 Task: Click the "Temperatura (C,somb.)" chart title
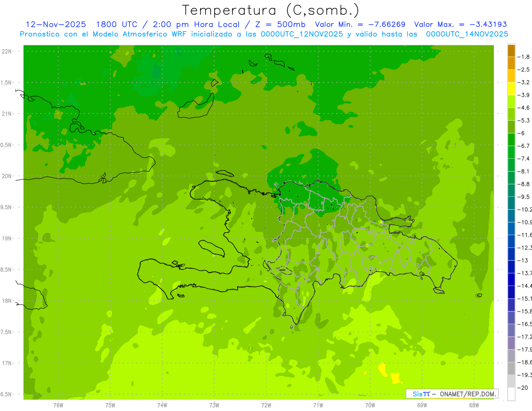tap(271, 10)
